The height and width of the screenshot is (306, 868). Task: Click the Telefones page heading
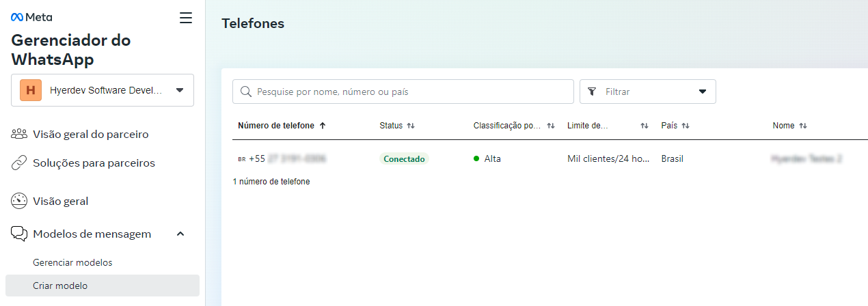click(253, 23)
